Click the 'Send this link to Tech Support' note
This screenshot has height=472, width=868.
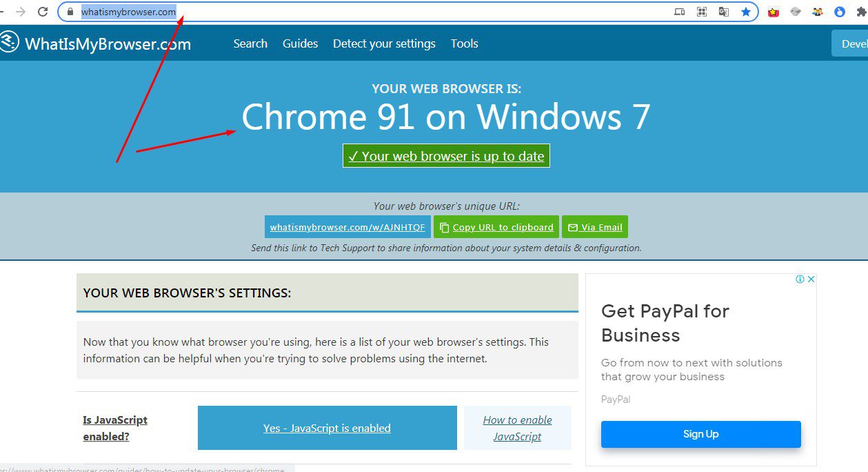(446, 248)
